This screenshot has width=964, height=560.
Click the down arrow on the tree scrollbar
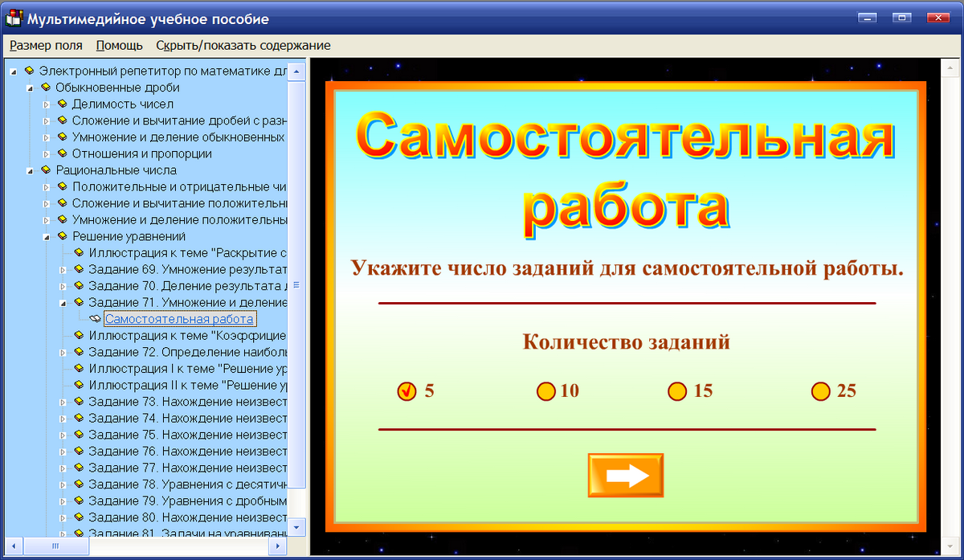[x=296, y=529]
